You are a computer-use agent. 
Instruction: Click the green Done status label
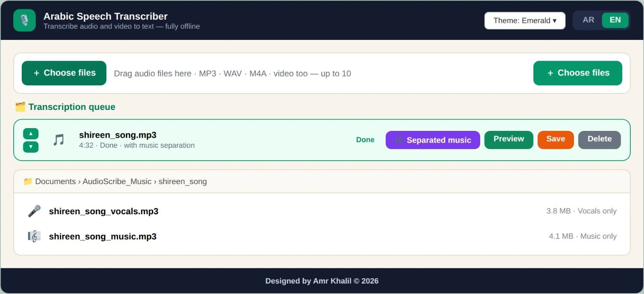(x=365, y=140)
